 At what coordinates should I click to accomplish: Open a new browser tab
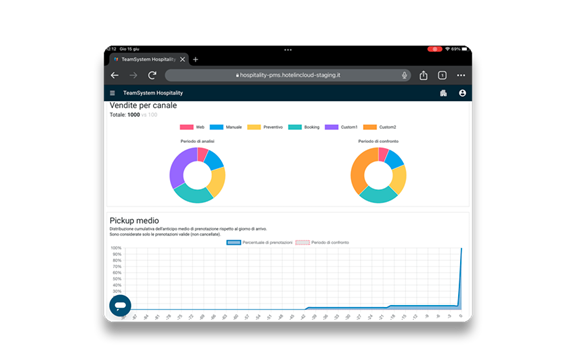click(195, 60)
